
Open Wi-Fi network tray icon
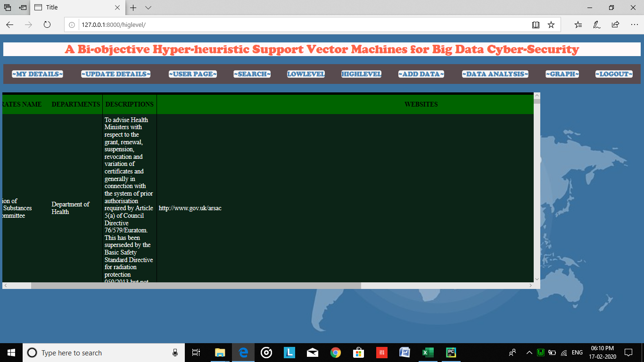[x=564, y=353]
